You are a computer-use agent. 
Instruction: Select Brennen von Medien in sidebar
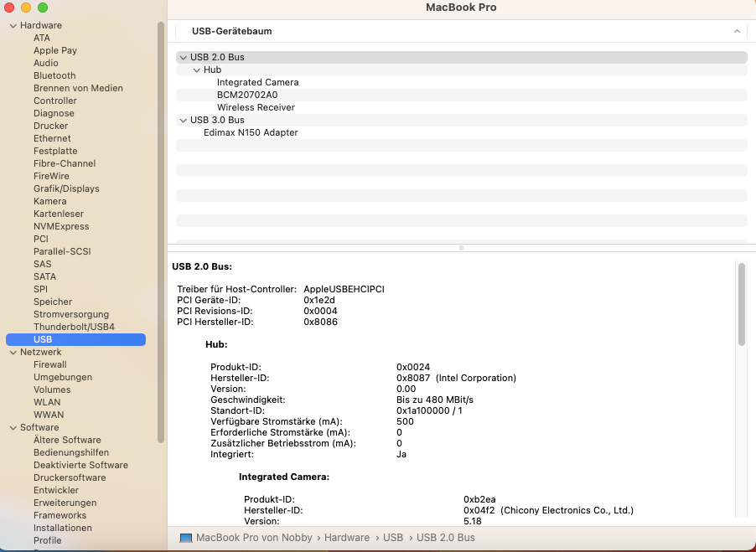78,88
